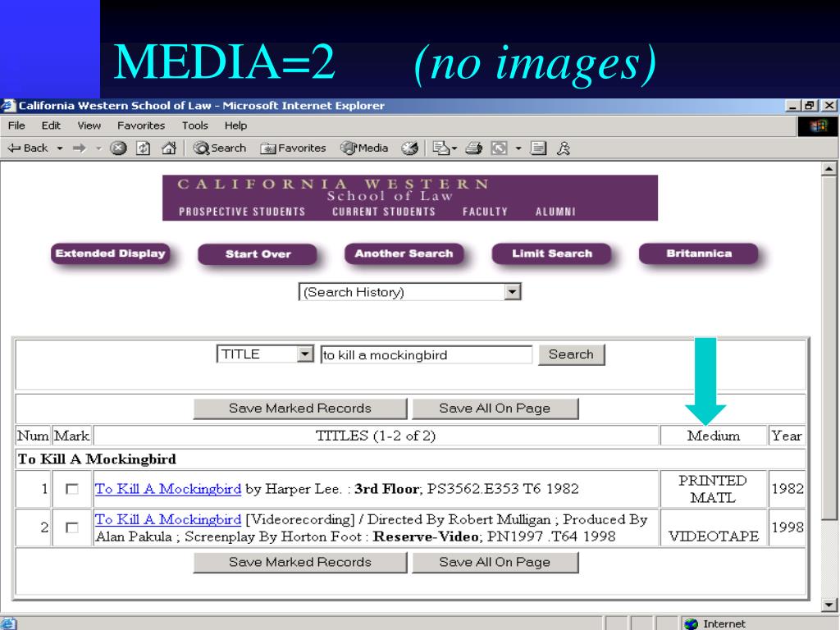Screen dimensions: 840x630
Task: Open the File menu
Action: tap(16, 126)
